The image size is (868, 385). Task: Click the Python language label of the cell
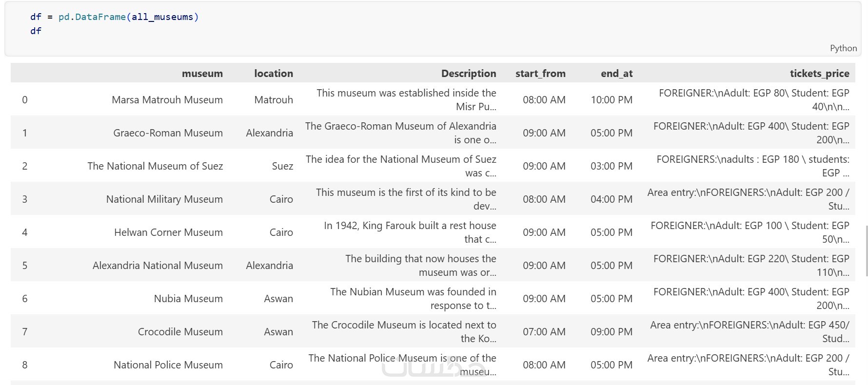coord(843,48)
